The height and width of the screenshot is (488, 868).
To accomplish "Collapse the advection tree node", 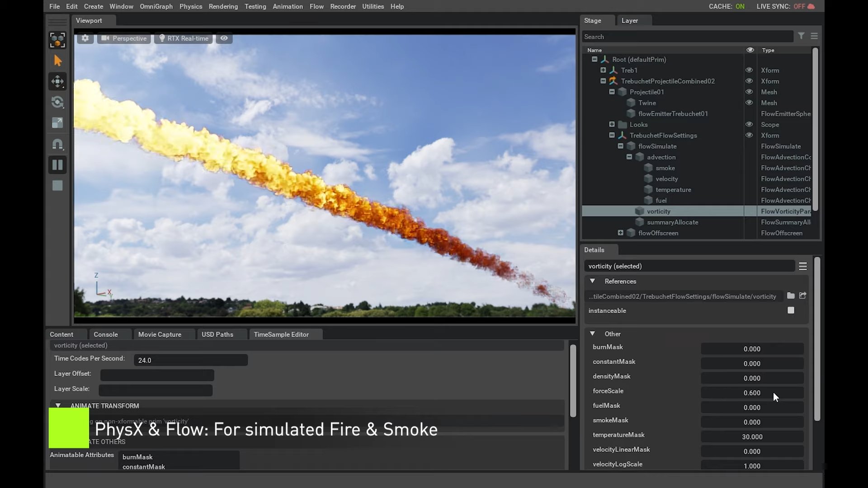I will [629, 157].
